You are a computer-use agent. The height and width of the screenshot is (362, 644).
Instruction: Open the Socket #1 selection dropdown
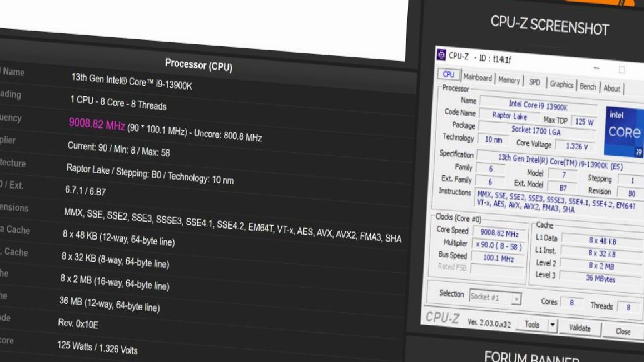click(495, 297)
